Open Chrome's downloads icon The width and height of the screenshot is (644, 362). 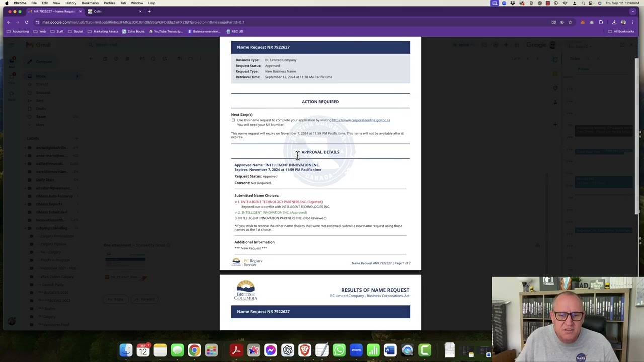614,22
